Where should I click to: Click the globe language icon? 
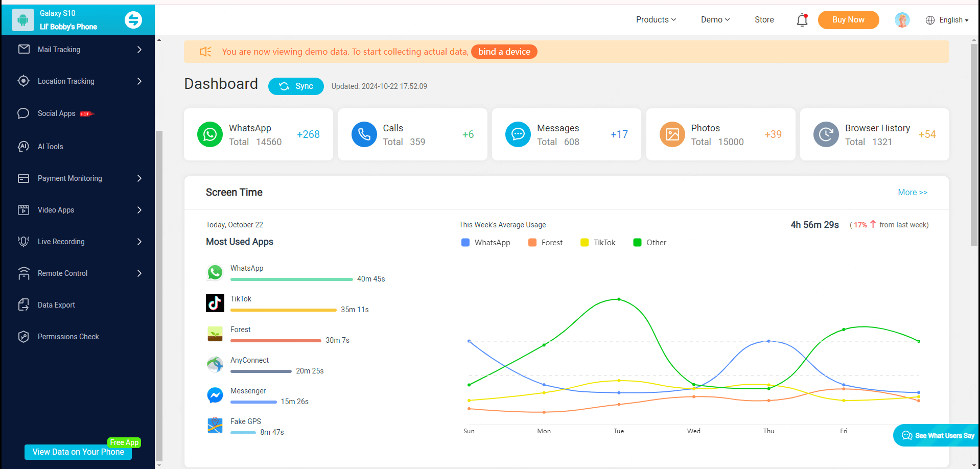930,20
